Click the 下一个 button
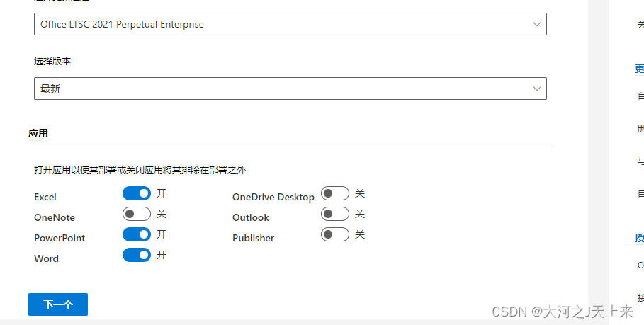 (x=58, y=304)
